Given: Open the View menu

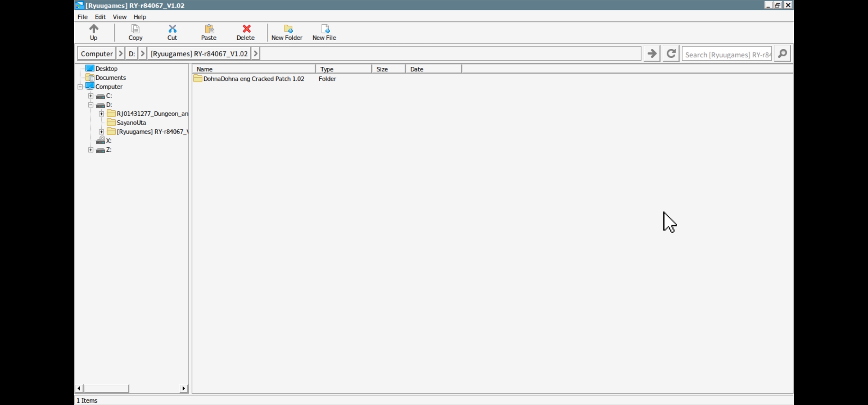Looking at the screenshot, I should (120, 17).
